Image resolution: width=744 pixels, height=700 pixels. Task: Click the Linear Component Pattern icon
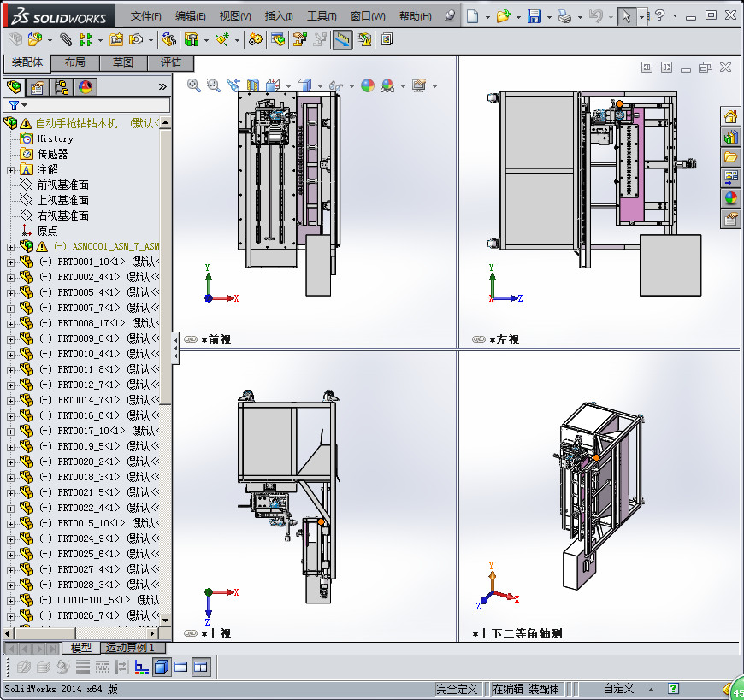pyautogui.click(x=86, y=39)
